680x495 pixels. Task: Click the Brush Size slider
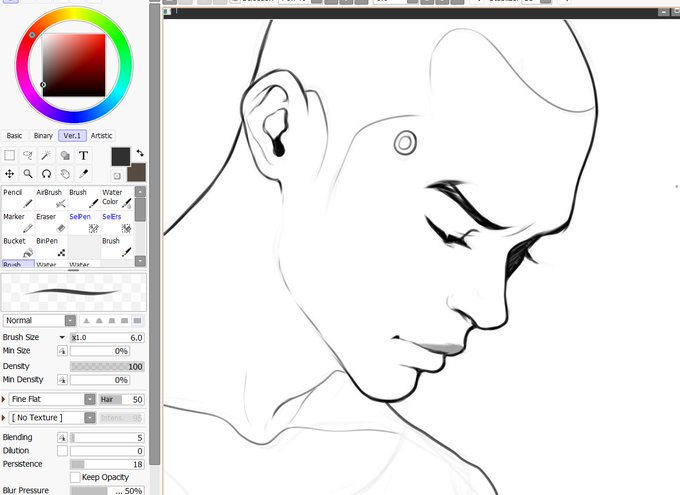107,338
